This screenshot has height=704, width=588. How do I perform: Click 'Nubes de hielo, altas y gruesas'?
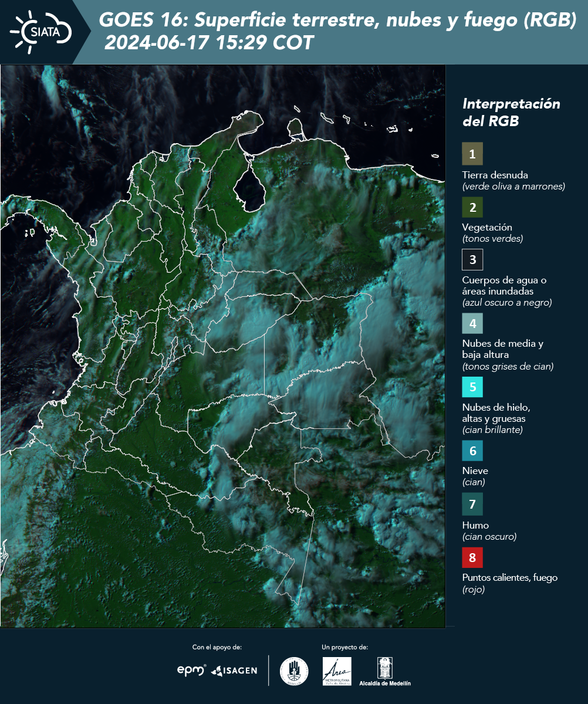[x=496, y=413]
